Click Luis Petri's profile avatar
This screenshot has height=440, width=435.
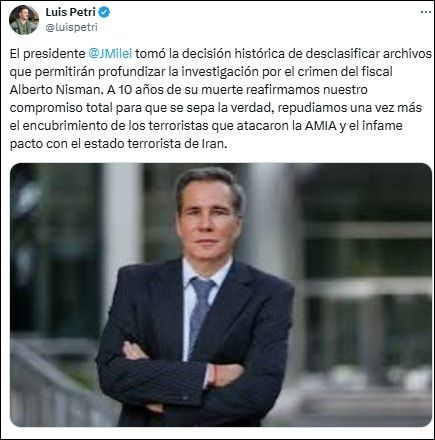(x=24, y=20)
